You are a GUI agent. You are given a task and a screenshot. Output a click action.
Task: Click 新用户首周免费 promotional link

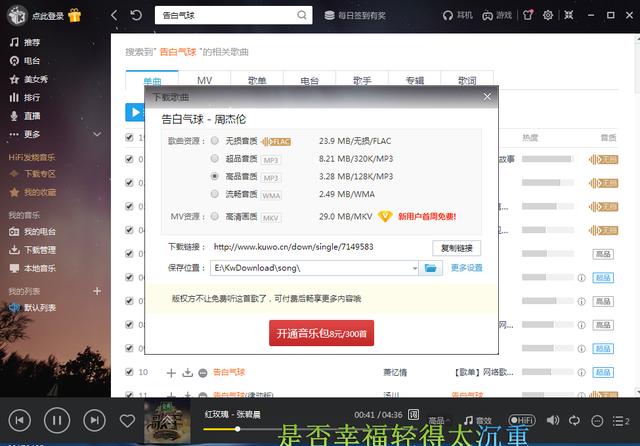pyautogui.click(x=427, y=216)
